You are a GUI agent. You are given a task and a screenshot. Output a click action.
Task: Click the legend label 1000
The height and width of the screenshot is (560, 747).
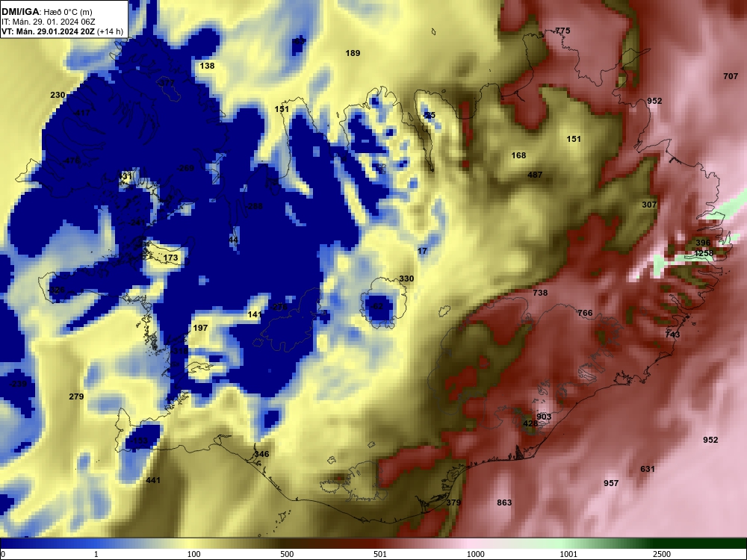pos(475,554)
